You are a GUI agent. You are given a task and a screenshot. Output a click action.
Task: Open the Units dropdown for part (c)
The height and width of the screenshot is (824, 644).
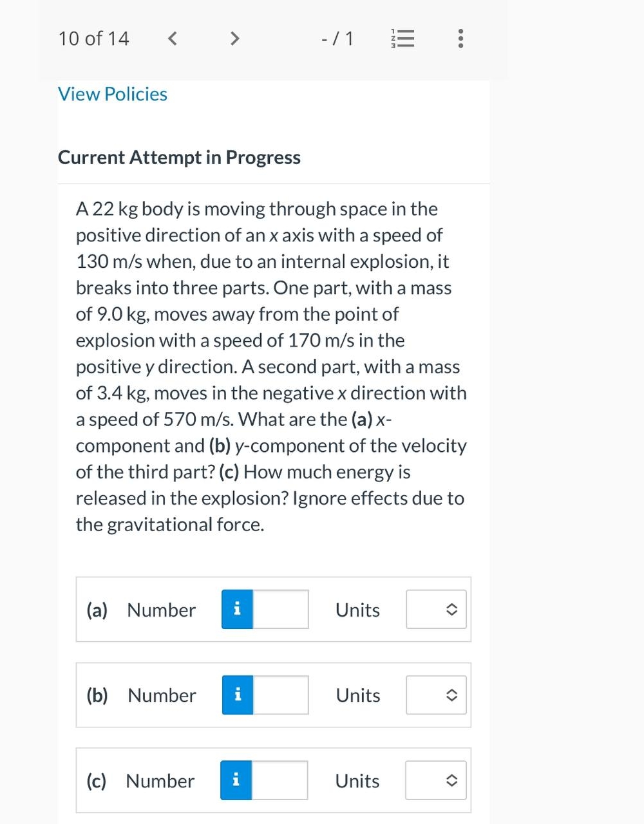pyautogui.click(x=436, y=780)
